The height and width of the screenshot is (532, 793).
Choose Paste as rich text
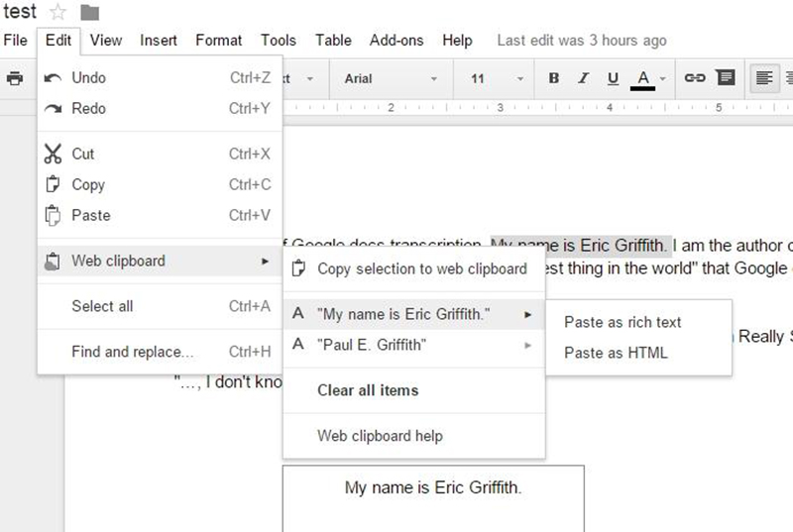pyautogui.click(x=623, y=322)
